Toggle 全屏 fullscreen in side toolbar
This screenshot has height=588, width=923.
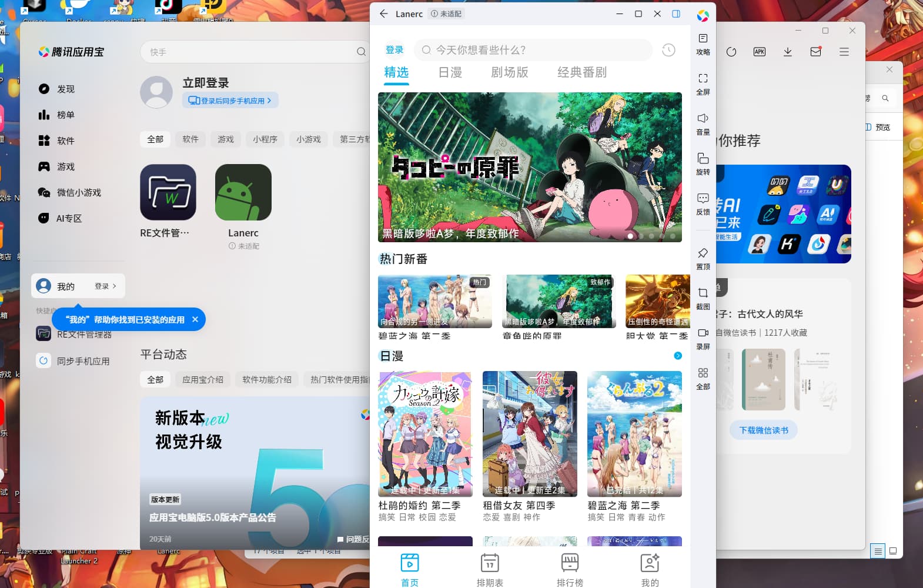click(703, 84)
